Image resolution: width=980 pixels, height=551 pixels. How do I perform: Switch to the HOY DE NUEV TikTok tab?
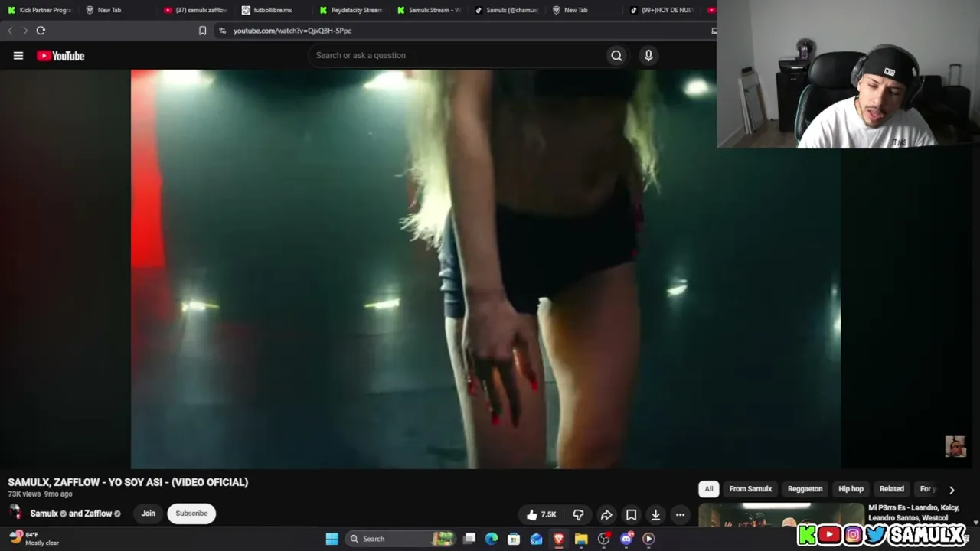pyautogui.click(x=663, y=10)
